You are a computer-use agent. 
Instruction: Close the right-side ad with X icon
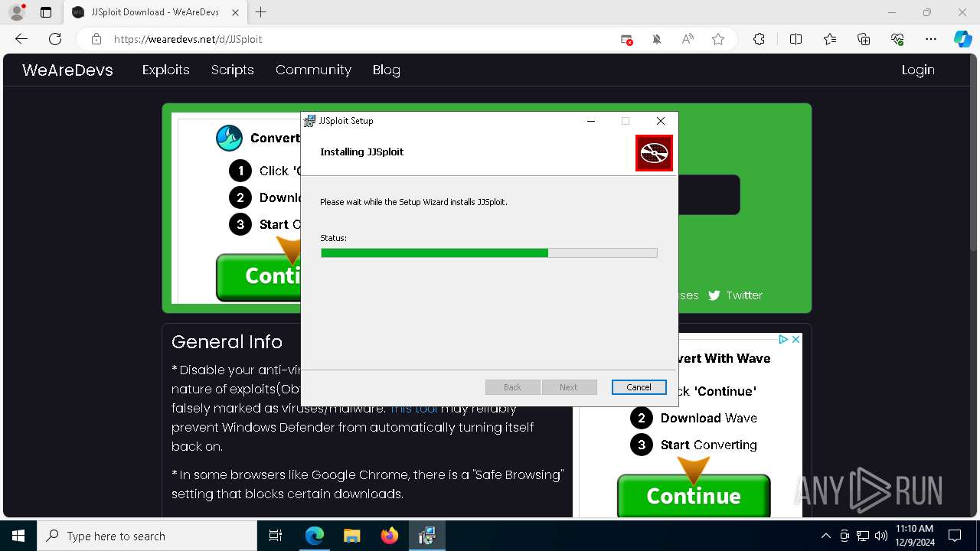click(x=796, y=339)
